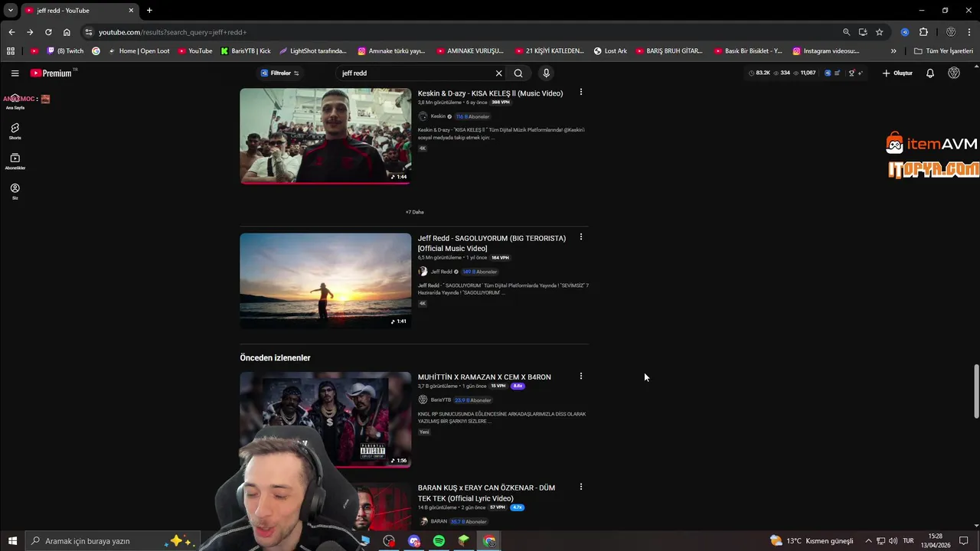Go to YouTube Premium home logo

click(x=51, y=73)
